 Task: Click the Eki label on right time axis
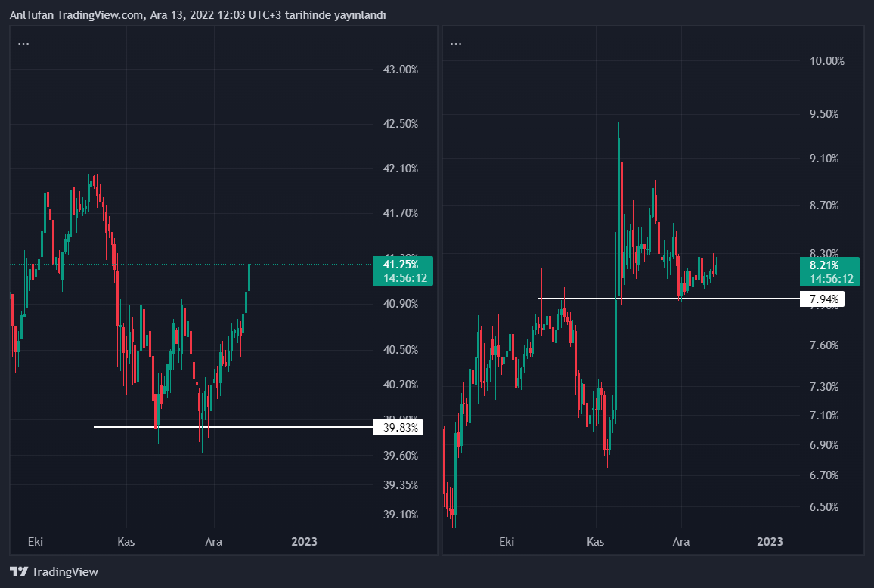507,542
